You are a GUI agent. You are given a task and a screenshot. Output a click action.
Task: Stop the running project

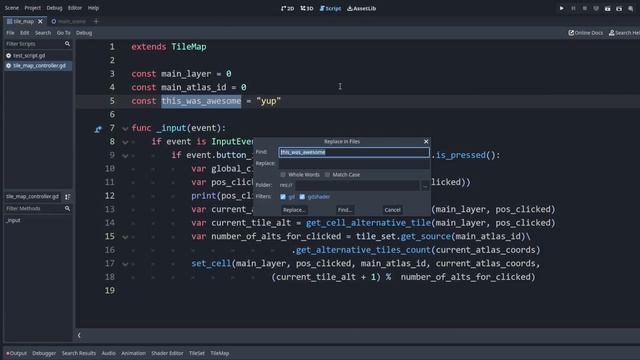(x=584, y=8)
